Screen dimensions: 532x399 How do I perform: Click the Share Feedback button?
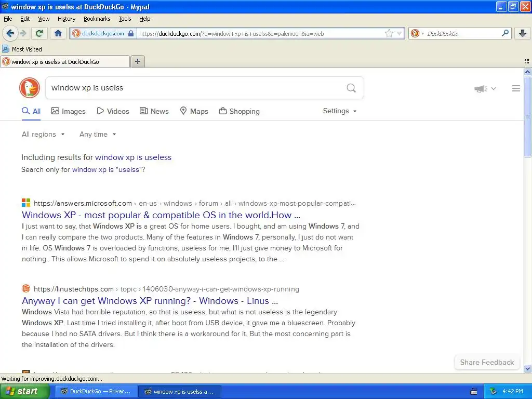coord(487,362)
